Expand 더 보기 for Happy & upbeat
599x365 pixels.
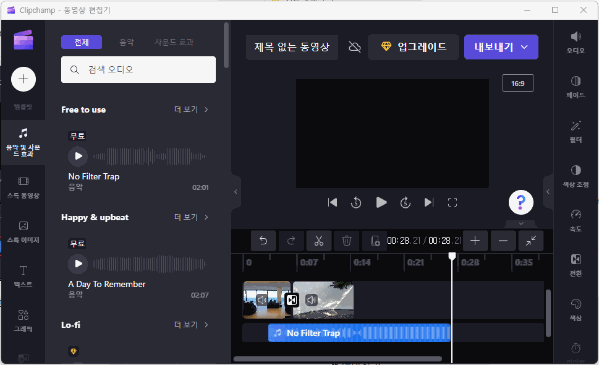(191, 217)
